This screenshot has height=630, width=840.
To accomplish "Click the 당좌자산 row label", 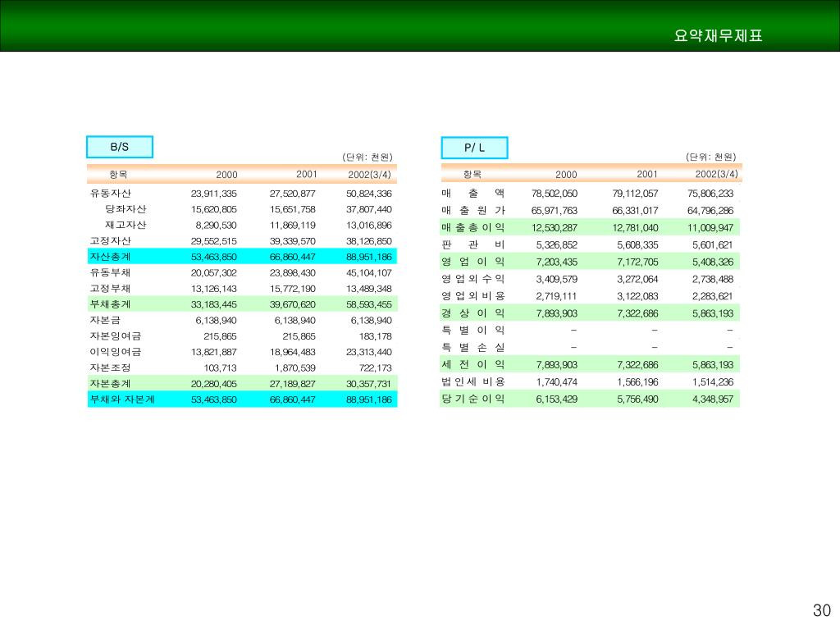I will pos(126,209).
